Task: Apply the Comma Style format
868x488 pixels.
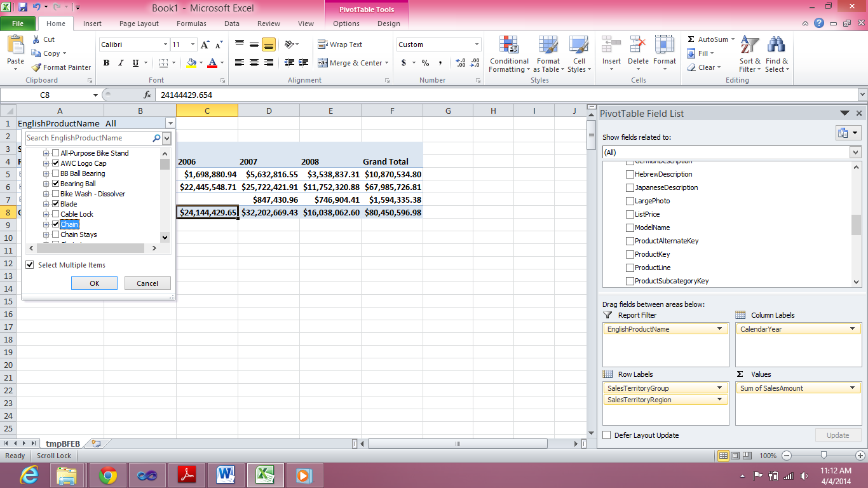Action: (440, 63)
